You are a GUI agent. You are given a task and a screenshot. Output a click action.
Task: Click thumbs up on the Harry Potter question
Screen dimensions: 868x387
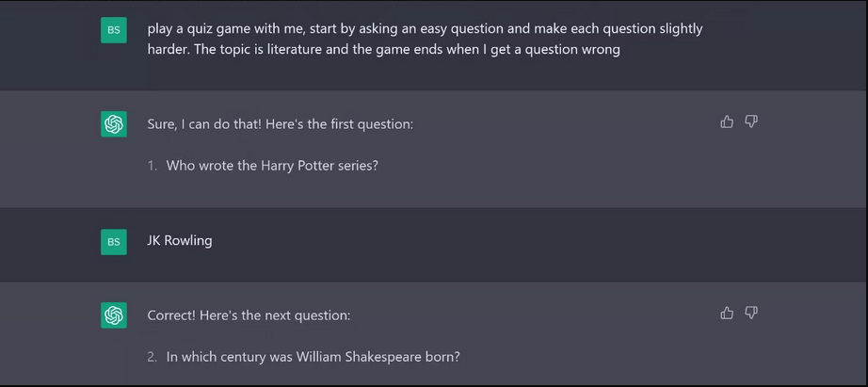[727, 121]
